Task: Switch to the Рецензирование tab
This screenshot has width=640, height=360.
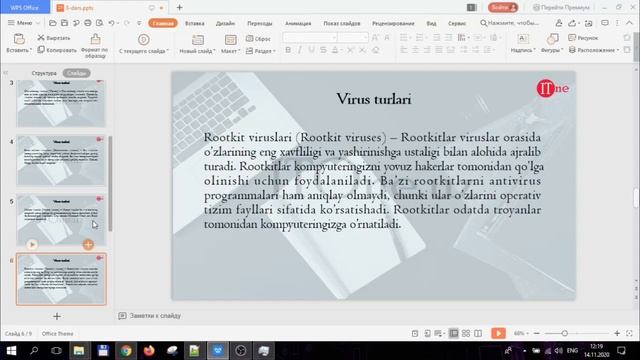Action: (x=393, y=23)
